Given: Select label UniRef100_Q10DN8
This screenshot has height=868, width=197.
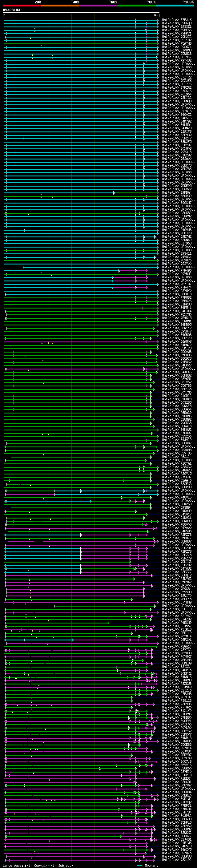Looking at the screenshot, I should point(177,50).
